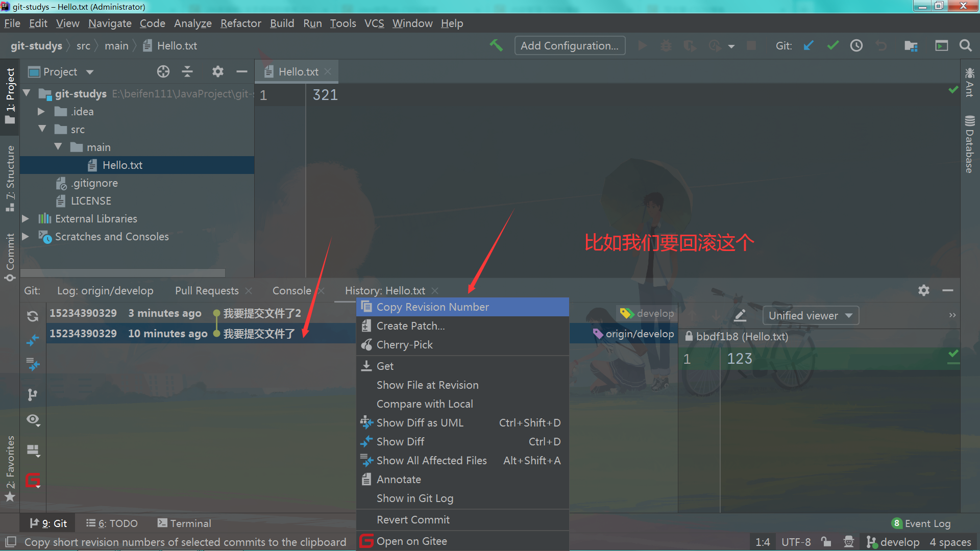Open the Refactor menu
This screenshot has width=980, height=551.
[x=240, y=23]
